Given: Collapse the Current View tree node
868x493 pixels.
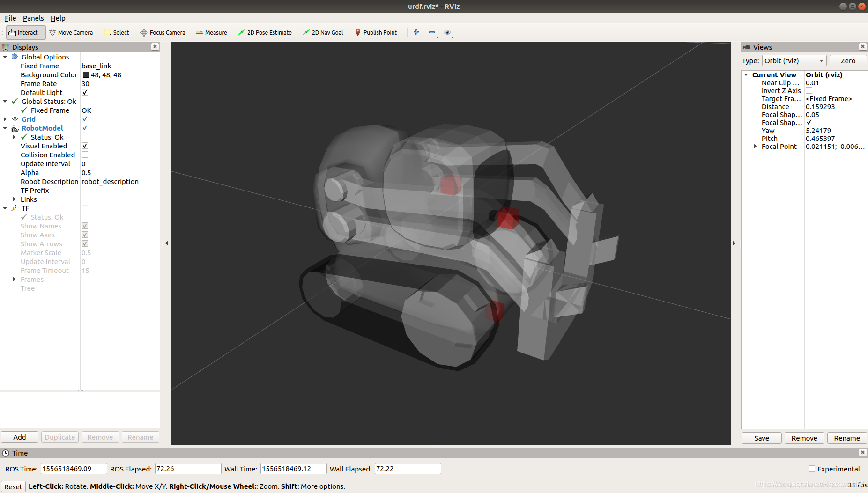Looking at the screenshot, I should 746,74.
